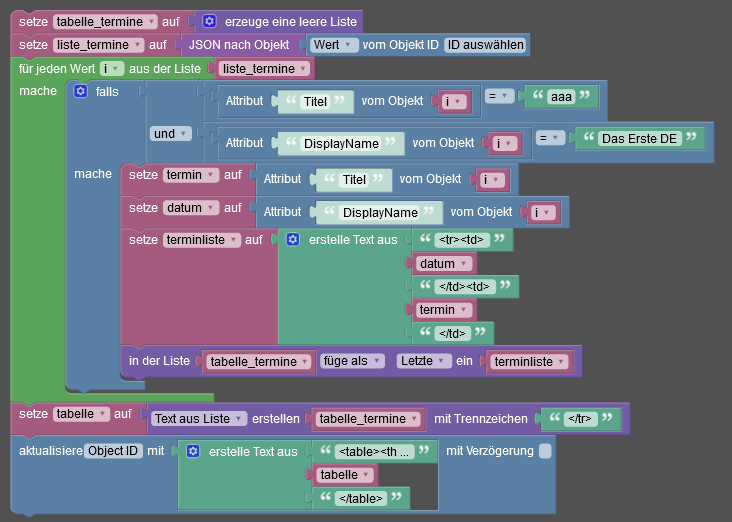732x522 pixels.
Task: Open loop variable 'i' dropdown in 'für jeden Wert'
Action: [x=112, y=69]
